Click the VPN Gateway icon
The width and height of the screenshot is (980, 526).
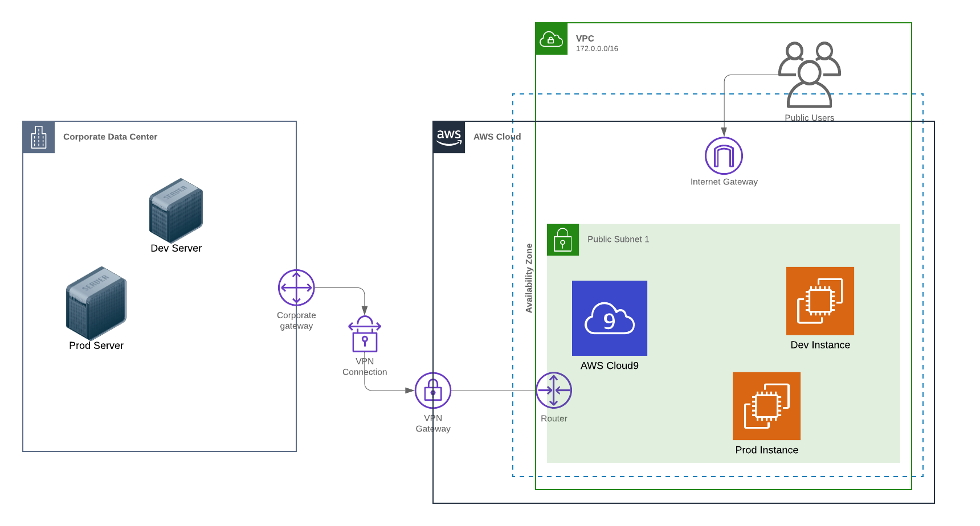tap(433, 391)
